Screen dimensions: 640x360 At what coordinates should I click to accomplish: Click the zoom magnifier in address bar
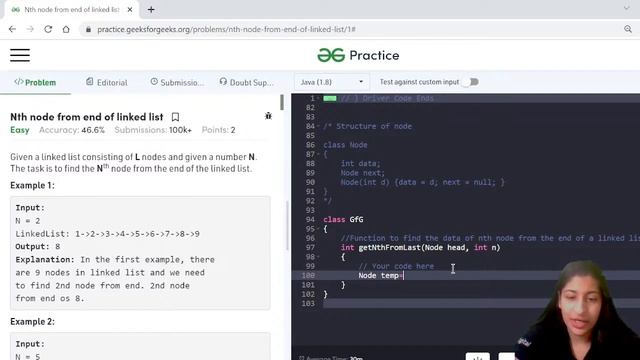[x=628, y=29]
